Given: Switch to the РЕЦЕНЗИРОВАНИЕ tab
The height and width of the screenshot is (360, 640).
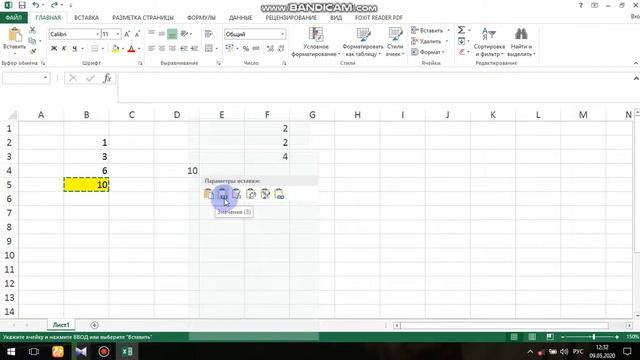Looking at the screenshot, I should coord(291,18).
